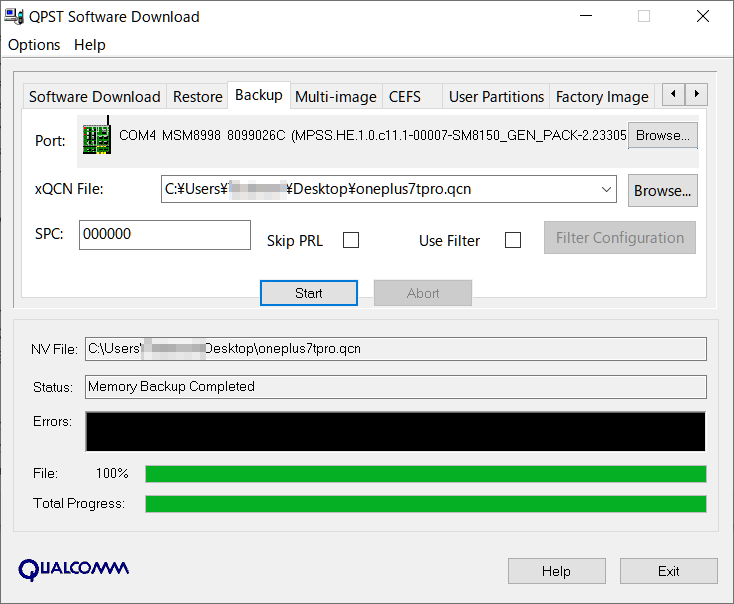This screenshot has width=734, height=604.
Task: Switch to the Restore tab
Action: 198,96
